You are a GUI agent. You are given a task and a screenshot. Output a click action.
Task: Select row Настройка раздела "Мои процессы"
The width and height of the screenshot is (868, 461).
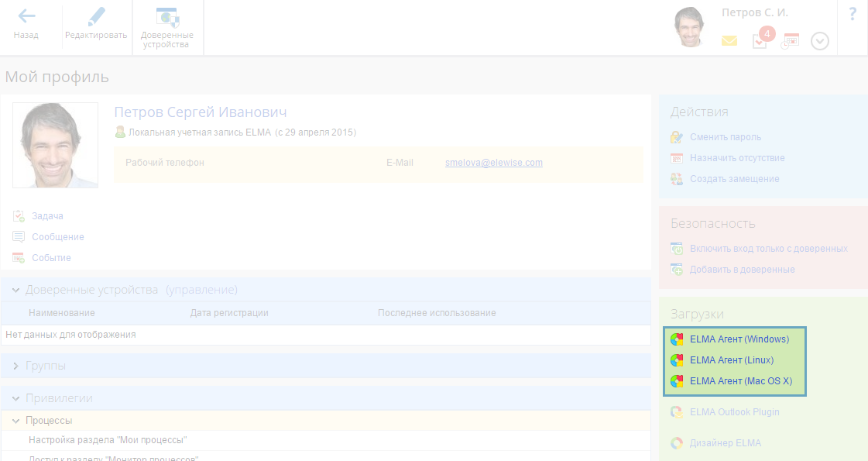(x=326, y=441)
